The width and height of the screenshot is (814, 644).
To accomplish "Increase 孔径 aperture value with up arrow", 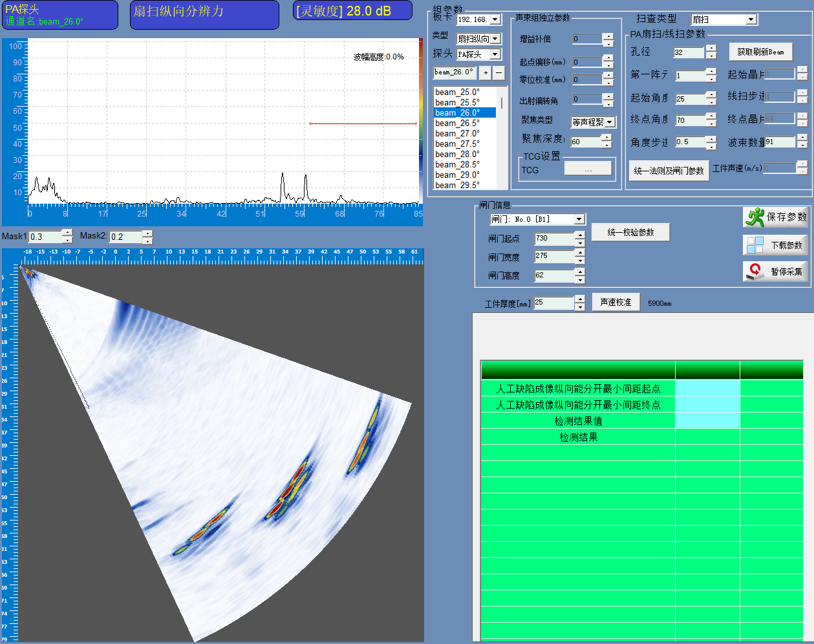I will pos(711,48).
